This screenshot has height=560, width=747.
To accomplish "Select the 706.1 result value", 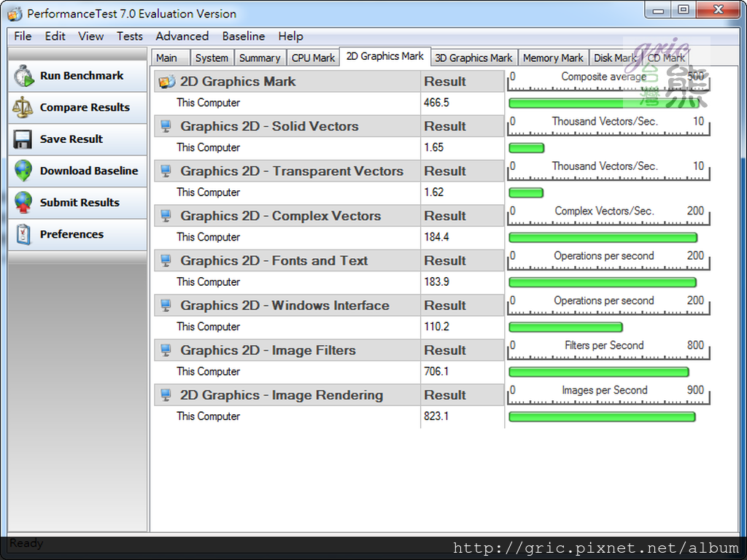I will coord(436,371).
